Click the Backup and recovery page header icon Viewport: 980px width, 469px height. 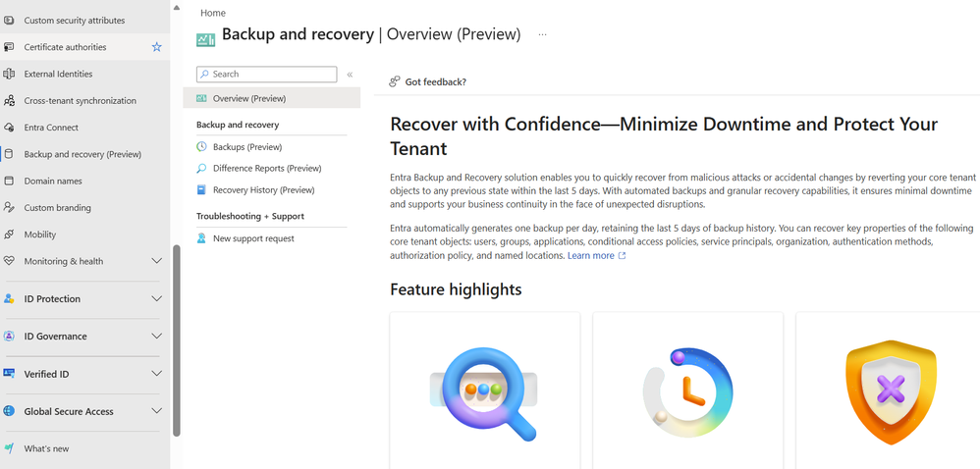coord(205,39)
